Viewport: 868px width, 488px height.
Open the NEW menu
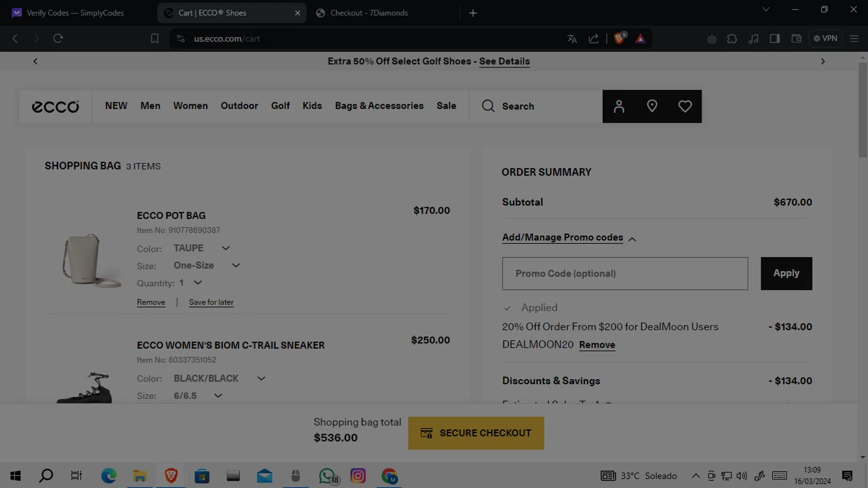[x=116, y=106]
